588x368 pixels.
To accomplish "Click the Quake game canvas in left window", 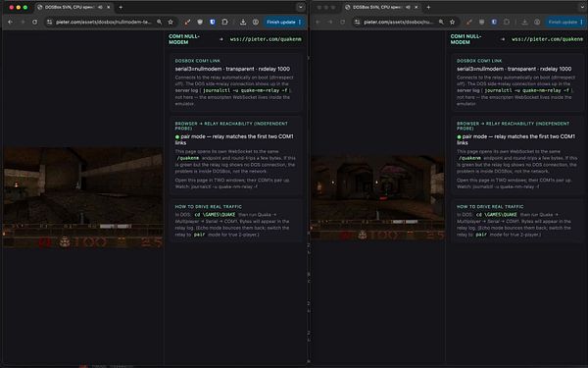I will 83,197.
